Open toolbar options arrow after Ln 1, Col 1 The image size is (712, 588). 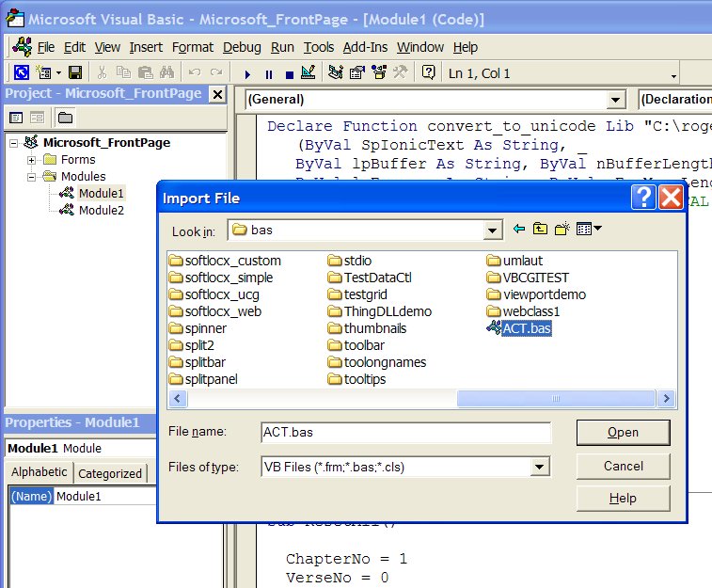click(x=673, y=76)
